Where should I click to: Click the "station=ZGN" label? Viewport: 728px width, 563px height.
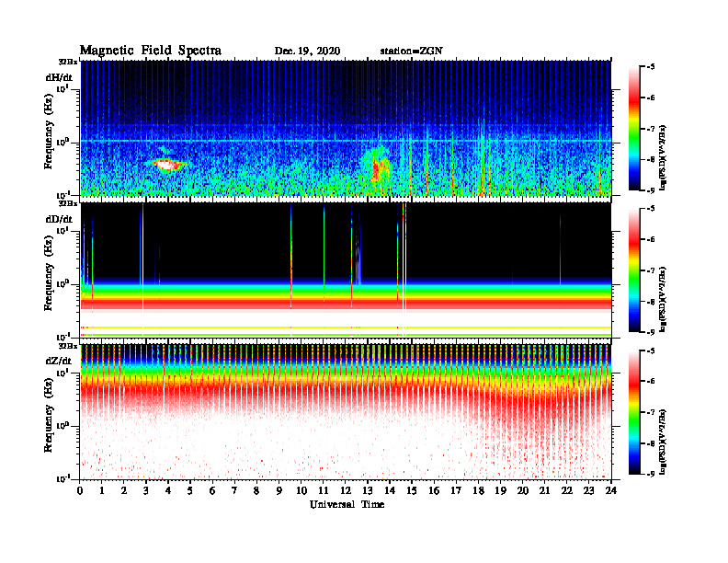pyautogui.click(x=412, y=52)
